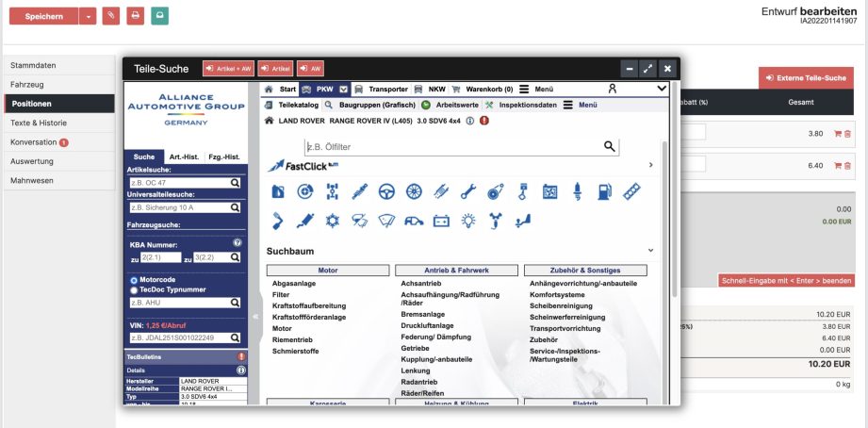Screen dimensions: 868x428
Task: Open the Abgasanlage category link
Action: tap(294, 284)
